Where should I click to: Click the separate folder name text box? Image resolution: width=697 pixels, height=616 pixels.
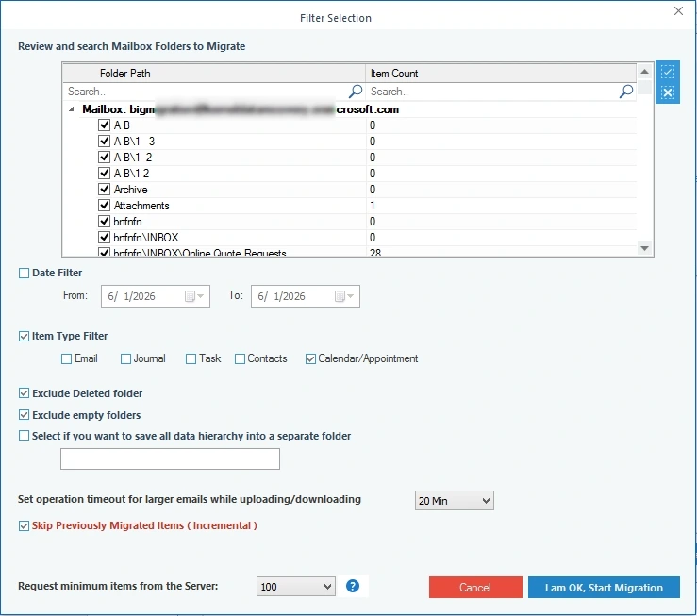(x=170, y=458)
